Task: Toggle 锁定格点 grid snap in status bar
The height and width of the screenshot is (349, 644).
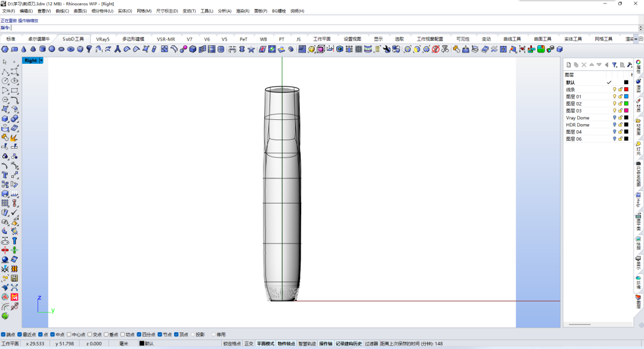Action: (x=232, y=344)
